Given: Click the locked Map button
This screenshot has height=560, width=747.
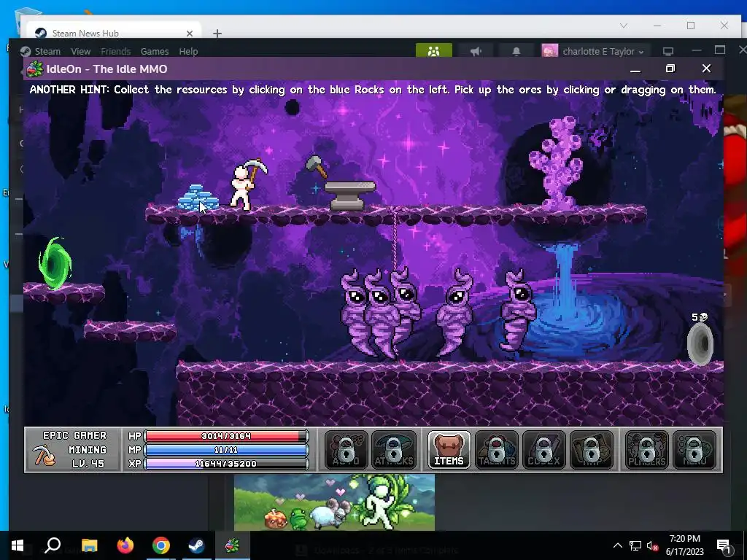Looking at the screenshot, I should coord(591,450).
